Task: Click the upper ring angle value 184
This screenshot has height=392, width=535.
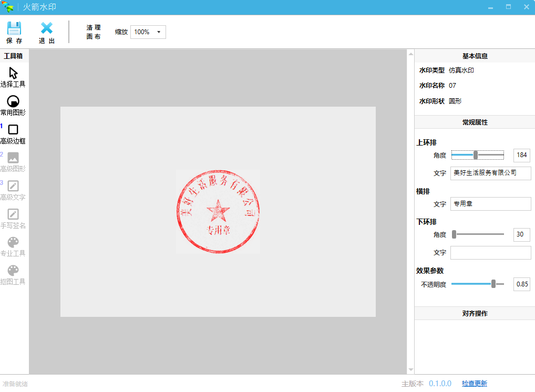Action: pos(522,155)
